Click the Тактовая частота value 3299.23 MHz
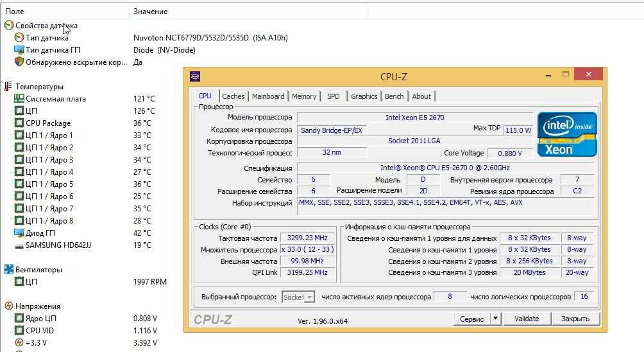Screen dimensions: 644x352 [307, 238]
